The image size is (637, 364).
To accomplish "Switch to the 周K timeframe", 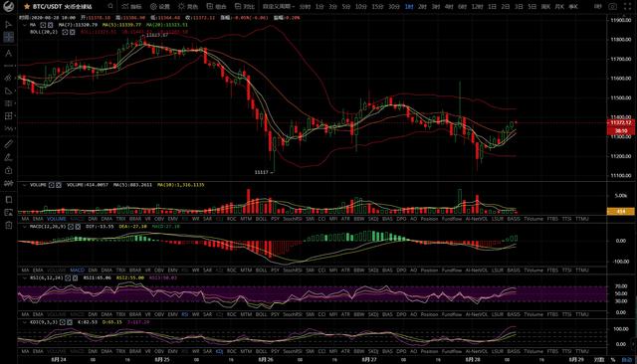I will click(x=545, y=7).
